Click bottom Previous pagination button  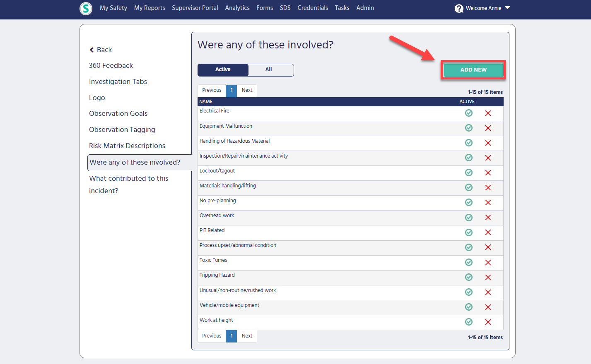click(x=212, y=336)
